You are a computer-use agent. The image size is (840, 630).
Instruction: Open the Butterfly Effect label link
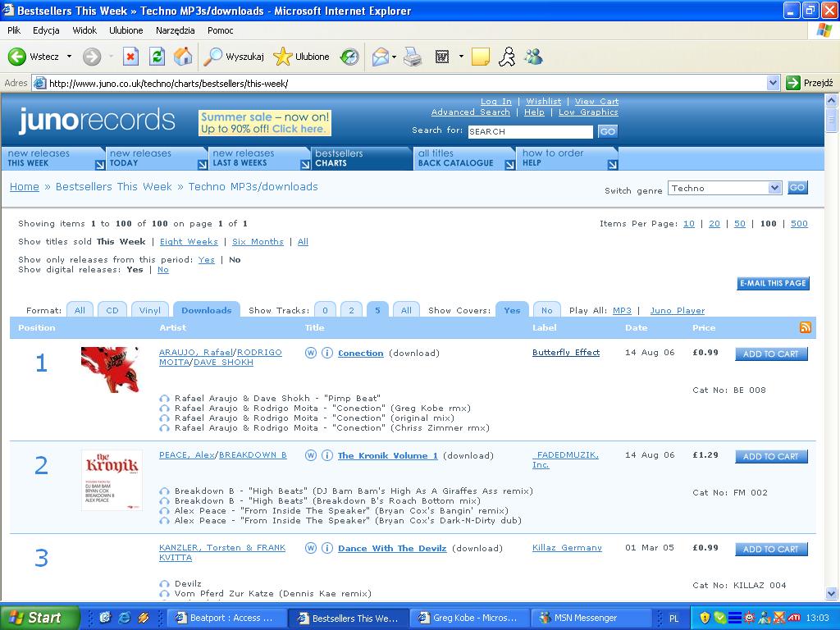[566, 353]
